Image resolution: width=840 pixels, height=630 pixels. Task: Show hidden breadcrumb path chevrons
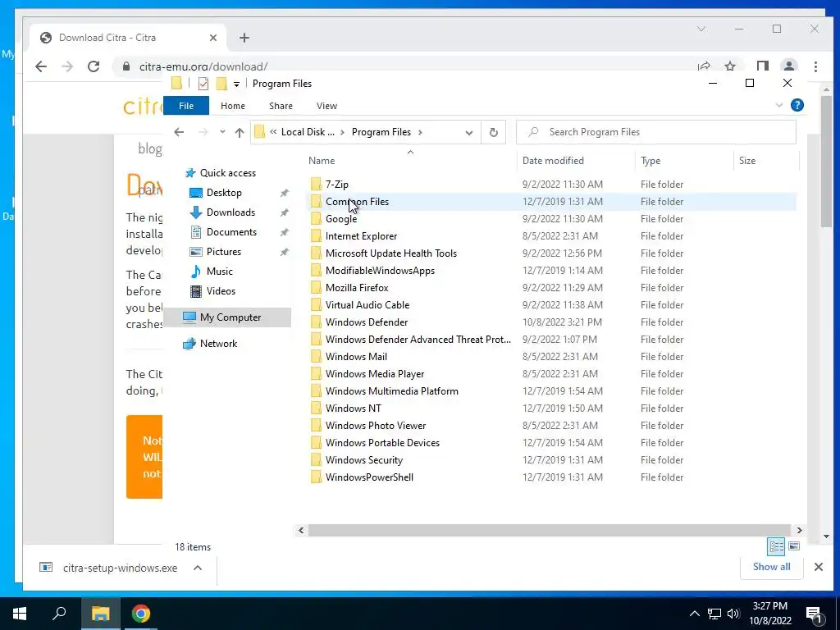click(x=273, y=132)
